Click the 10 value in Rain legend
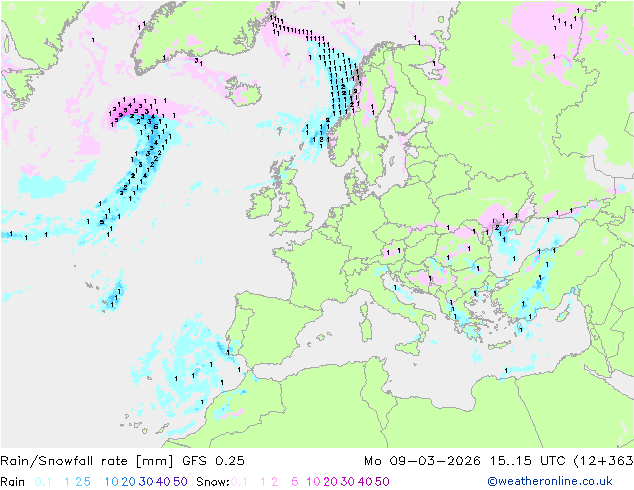634x490 pixels. click(x=112, y=482)
